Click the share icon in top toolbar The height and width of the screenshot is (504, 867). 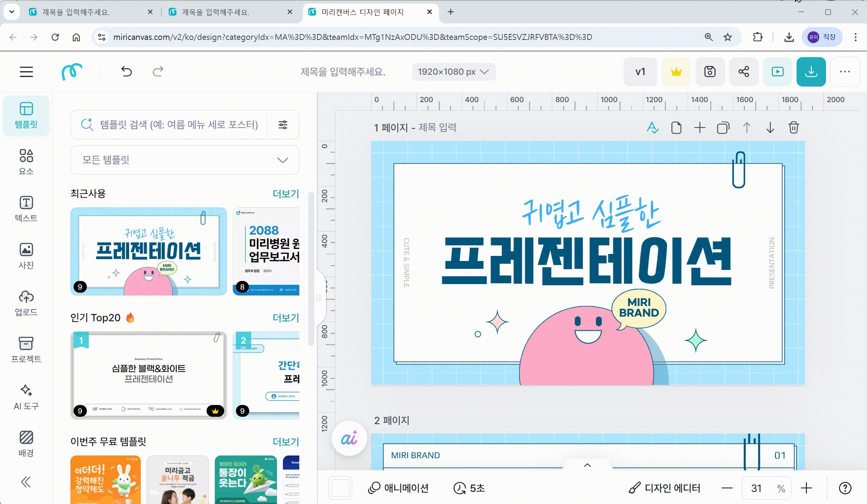pos(743,72)
